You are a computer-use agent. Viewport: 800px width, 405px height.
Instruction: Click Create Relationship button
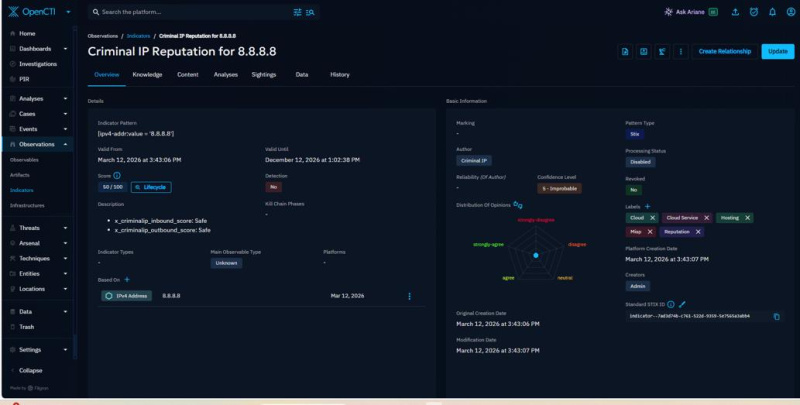(x=724, y=52)
